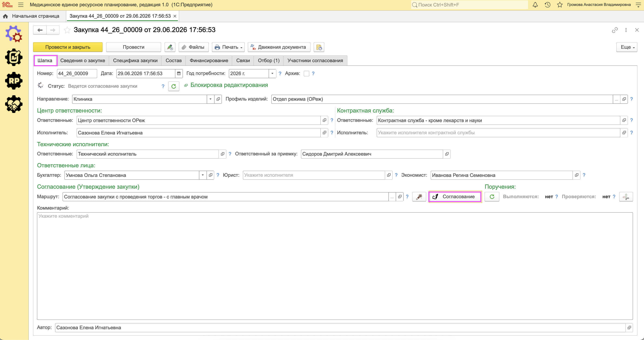Image resolution: width=644 pixels, height=340 pixels.
Task: Select the handshake gear sidebar icon
Action: pyautogui.click(x=14, y=104)
